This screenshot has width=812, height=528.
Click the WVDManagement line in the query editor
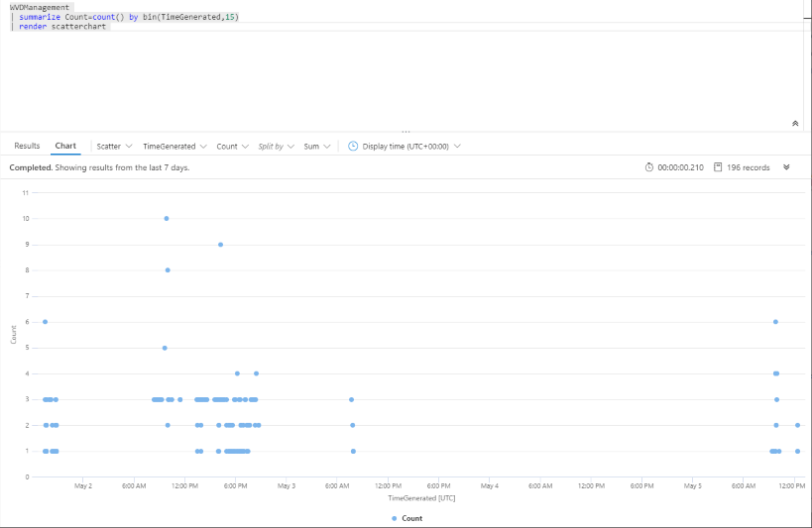tap(40, 7)
